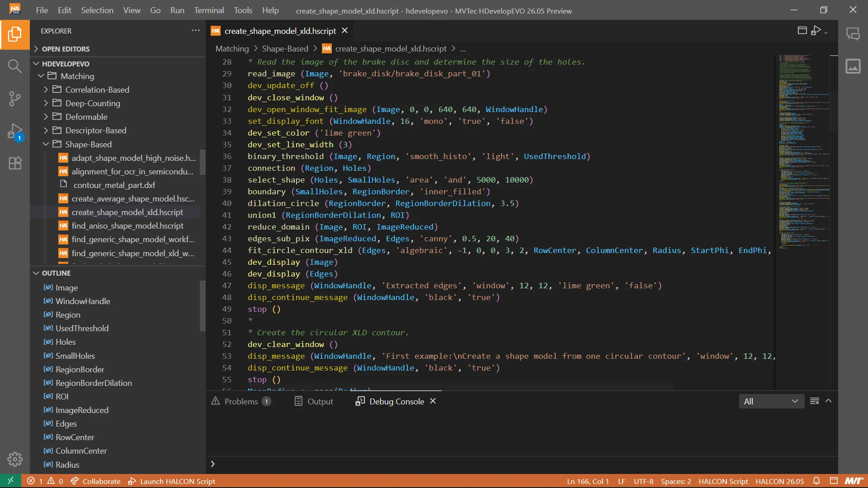Switch to the Problems tab
This screenshot has height=488, width=868.
[x=241, y=401]
